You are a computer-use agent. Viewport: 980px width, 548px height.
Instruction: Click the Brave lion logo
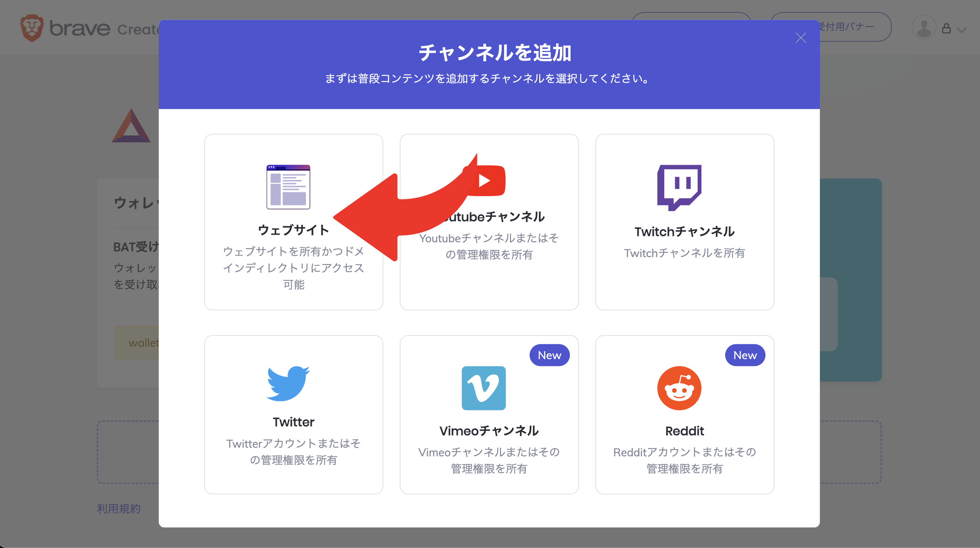(x=32, y=28)
